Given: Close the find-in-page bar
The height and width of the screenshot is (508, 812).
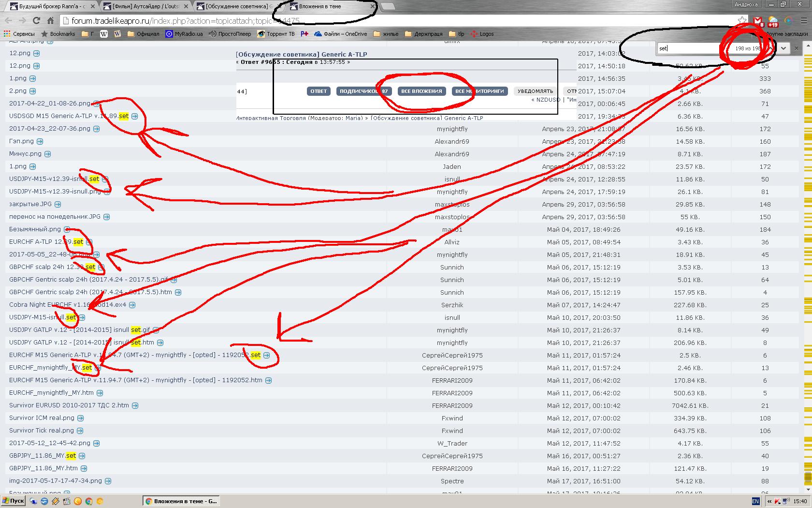Looking at the screenshot, I should (797, 48).
